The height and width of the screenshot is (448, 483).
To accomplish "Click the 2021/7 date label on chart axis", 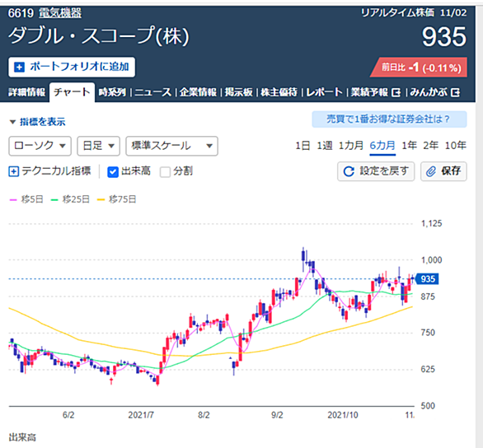I will tap(141, 415).
